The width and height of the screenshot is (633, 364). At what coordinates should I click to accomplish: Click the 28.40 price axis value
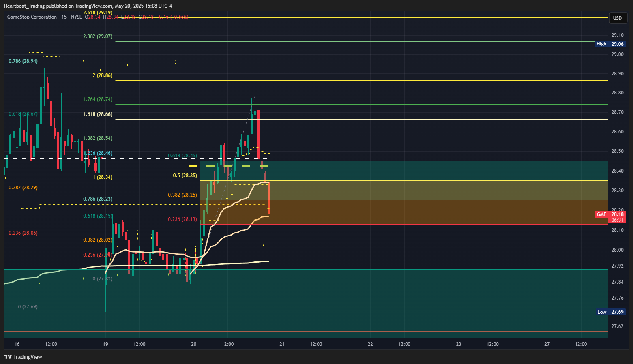click(617, 171)
